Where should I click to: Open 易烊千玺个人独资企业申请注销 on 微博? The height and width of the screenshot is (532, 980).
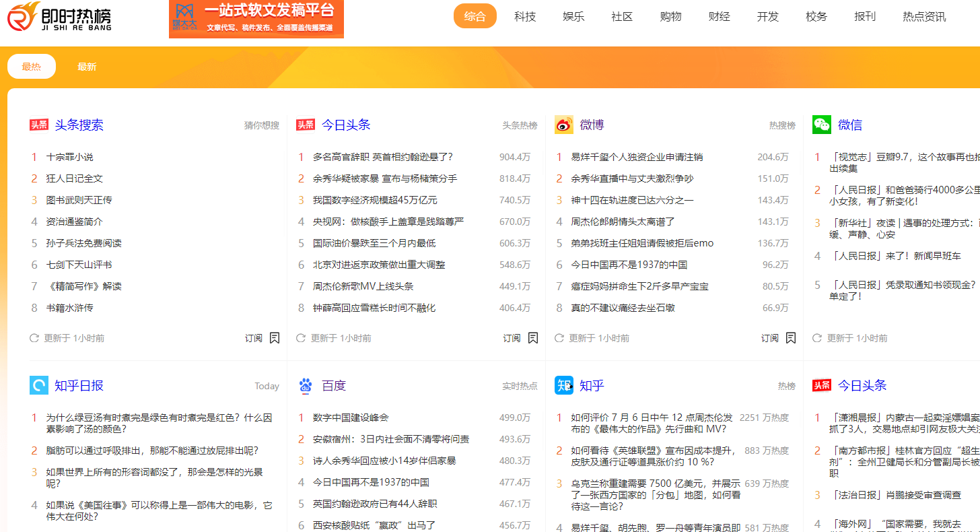(x=637, y=157)
